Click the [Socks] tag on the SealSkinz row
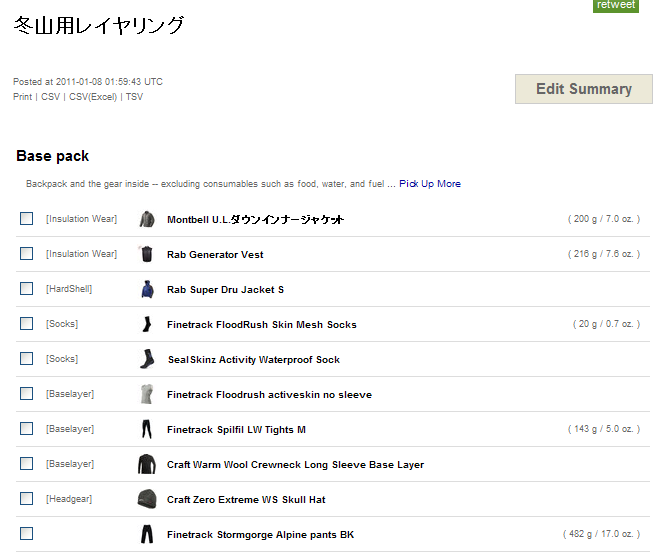This screenshot has width=657, height=559. coord(62,359)
